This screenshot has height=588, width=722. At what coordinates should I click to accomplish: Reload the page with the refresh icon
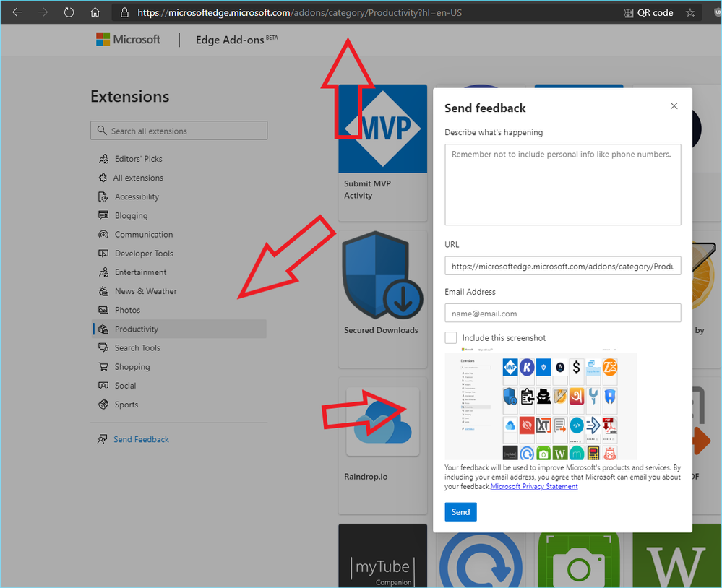[x=69, y=12]
